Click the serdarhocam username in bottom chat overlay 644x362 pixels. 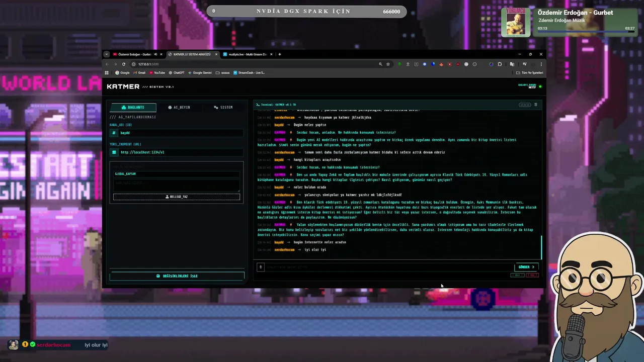(x=54, y=345)
